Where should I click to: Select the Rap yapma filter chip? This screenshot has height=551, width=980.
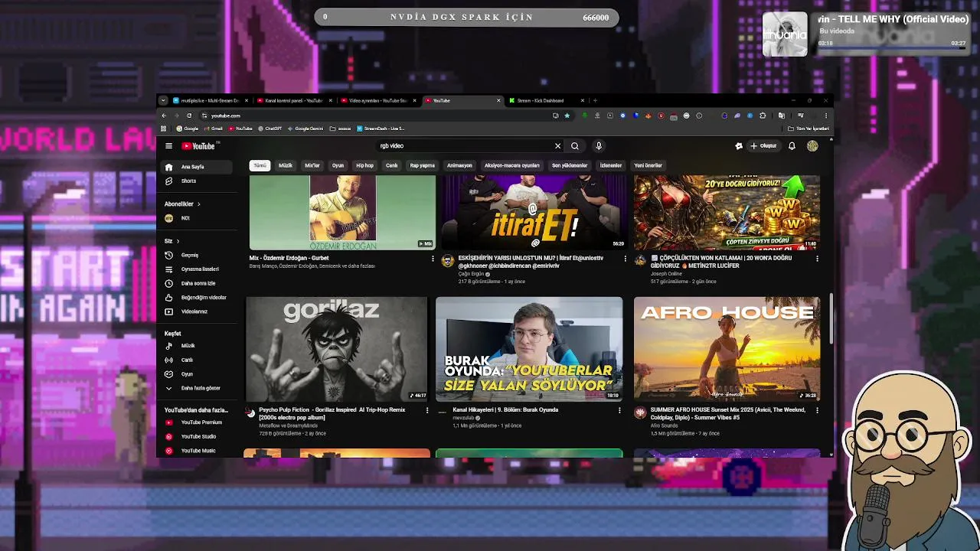pyautogui.click(x=422, y=165)
